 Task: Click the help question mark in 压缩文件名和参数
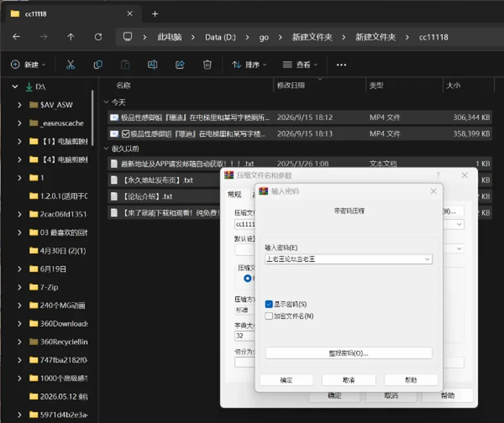click(x=438, y=175)
